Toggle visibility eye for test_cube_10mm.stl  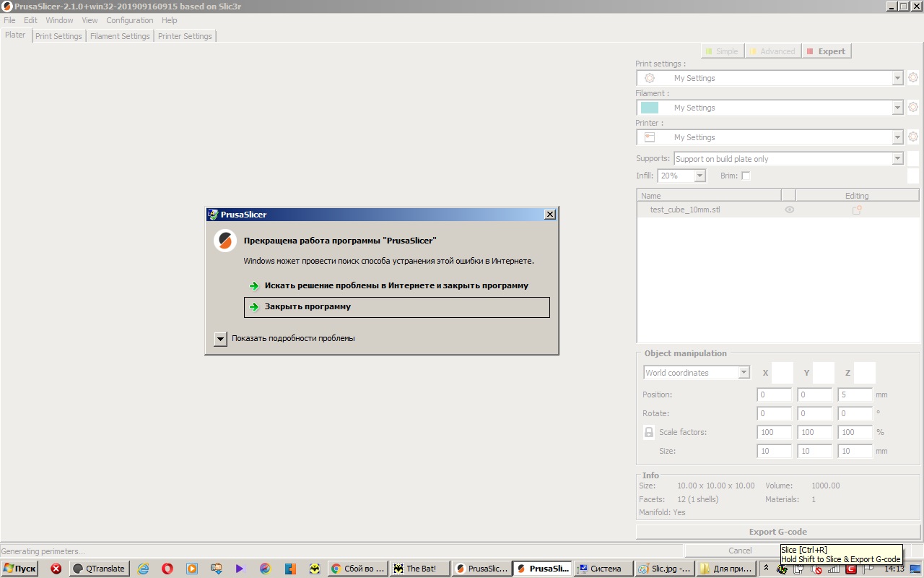790,210
